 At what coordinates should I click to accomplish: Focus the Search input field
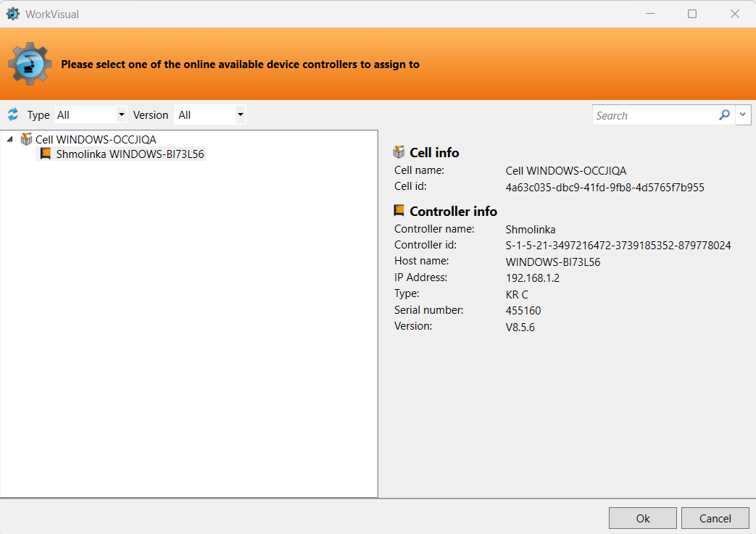(656, 115)
